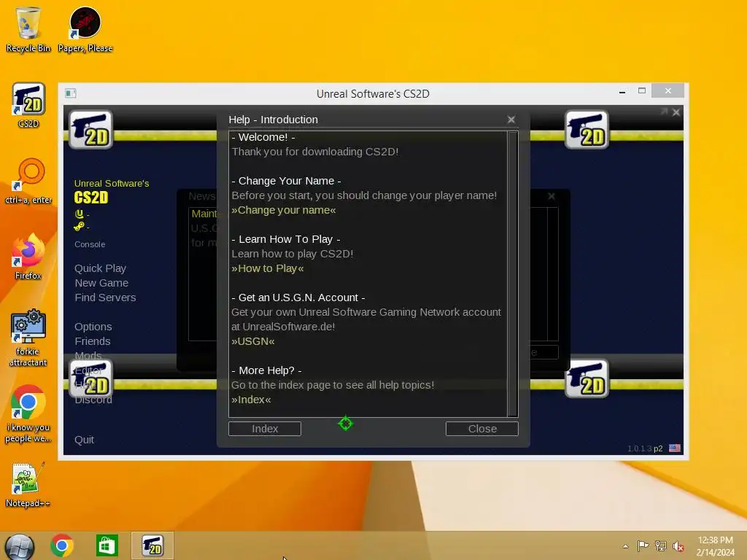747x560 pixels.
Task: Open Chrome from the taskbar
Action: coord(62,545)
